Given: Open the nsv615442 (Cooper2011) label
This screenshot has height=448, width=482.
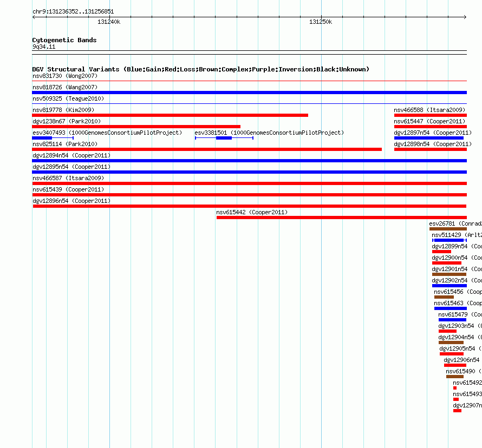Looking at the screenshot, I should tap(252, 212).
